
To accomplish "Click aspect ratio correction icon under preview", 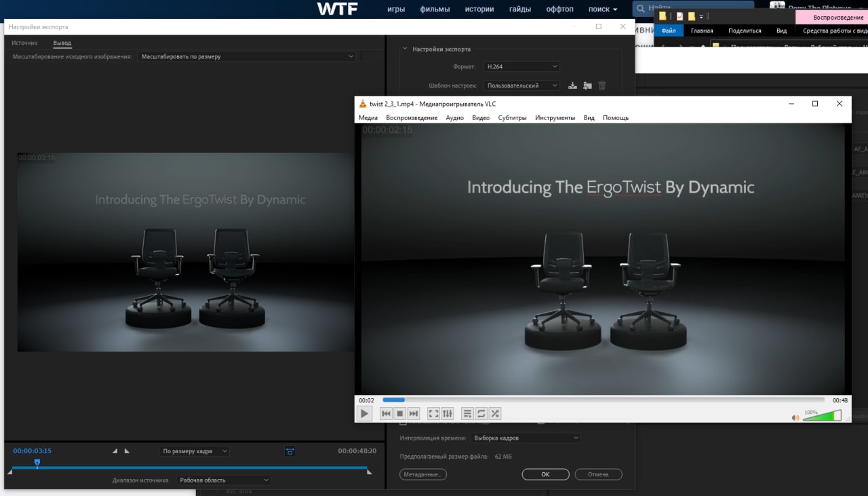I will click(x=290, y=451).
